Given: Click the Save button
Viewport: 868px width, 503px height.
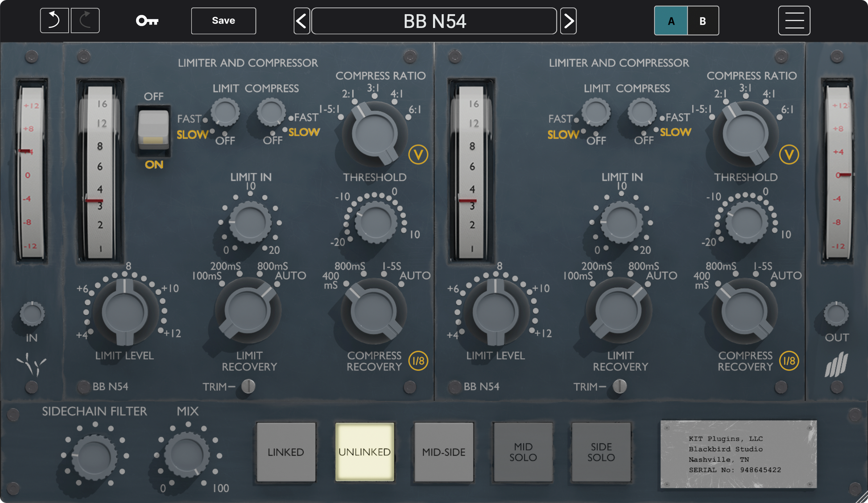Looking at the screenshot, I should coord(223,21).
